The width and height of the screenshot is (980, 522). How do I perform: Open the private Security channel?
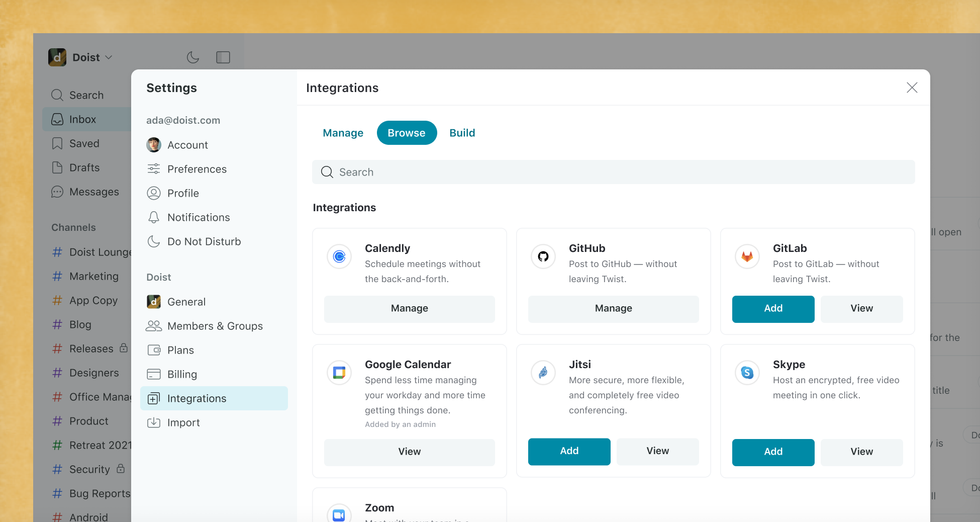88,469
